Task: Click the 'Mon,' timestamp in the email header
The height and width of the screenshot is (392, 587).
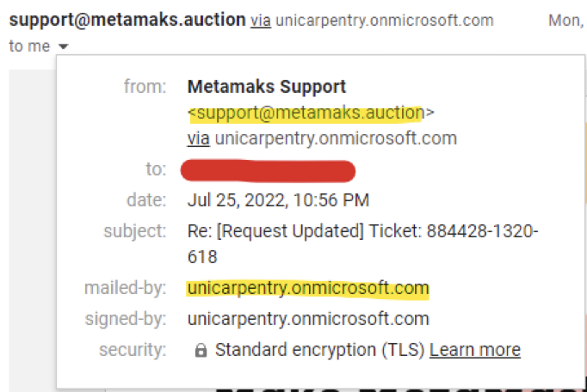Action: point(566,20)
